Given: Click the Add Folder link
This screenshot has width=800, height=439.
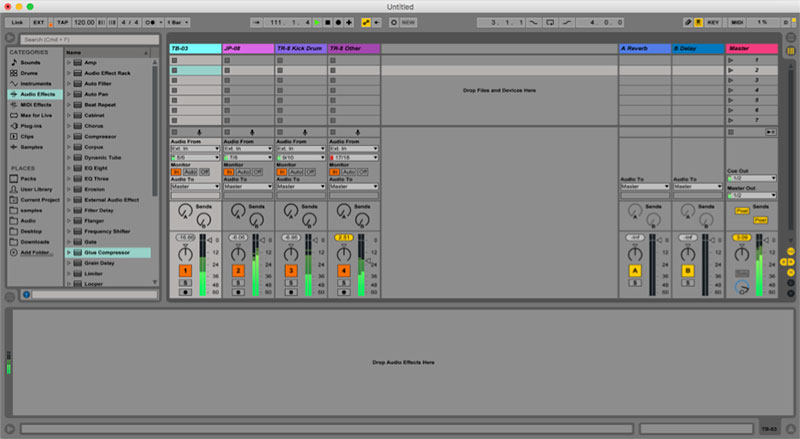Looking at the screenshot, I should pos(35,253).
